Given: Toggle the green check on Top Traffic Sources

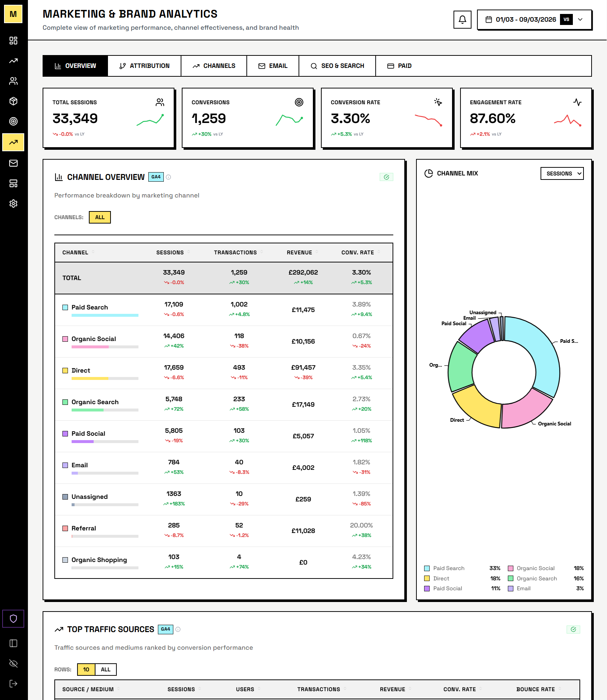Looking at the screenshot, I should [x=574, y=629].
